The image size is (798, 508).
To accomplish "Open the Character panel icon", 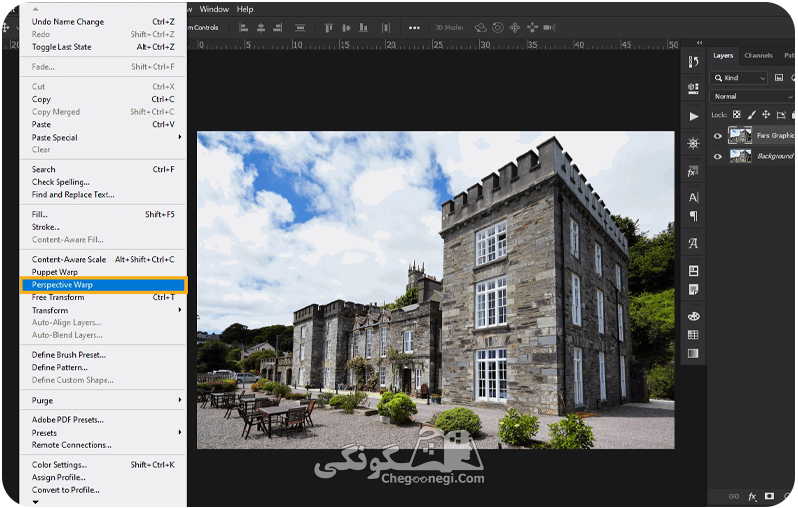I will (693, 197).
